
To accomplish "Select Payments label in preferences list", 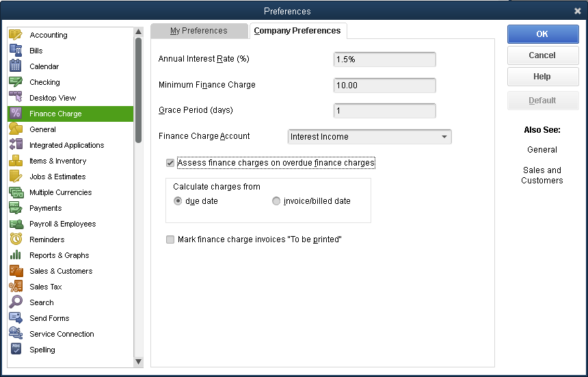I will click(45, 208).
